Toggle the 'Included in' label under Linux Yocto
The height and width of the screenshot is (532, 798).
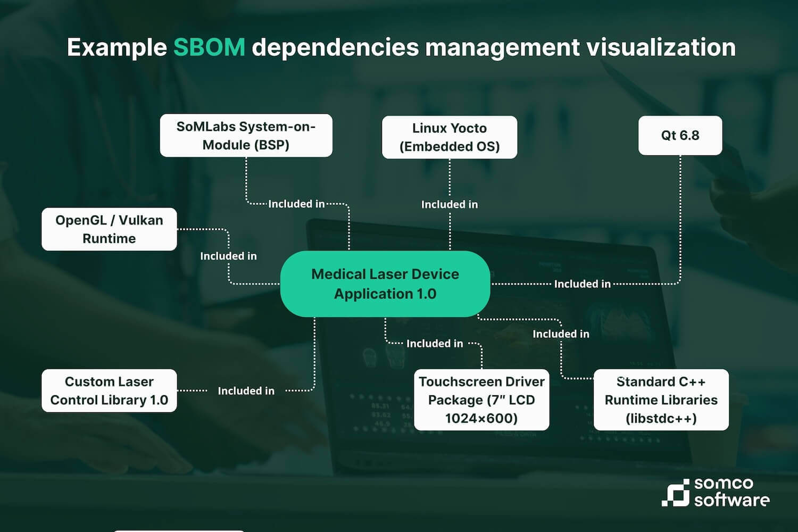point(448,204)
